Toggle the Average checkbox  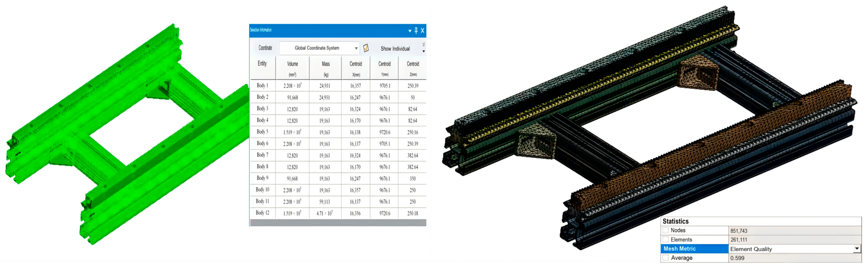(666, 258)
